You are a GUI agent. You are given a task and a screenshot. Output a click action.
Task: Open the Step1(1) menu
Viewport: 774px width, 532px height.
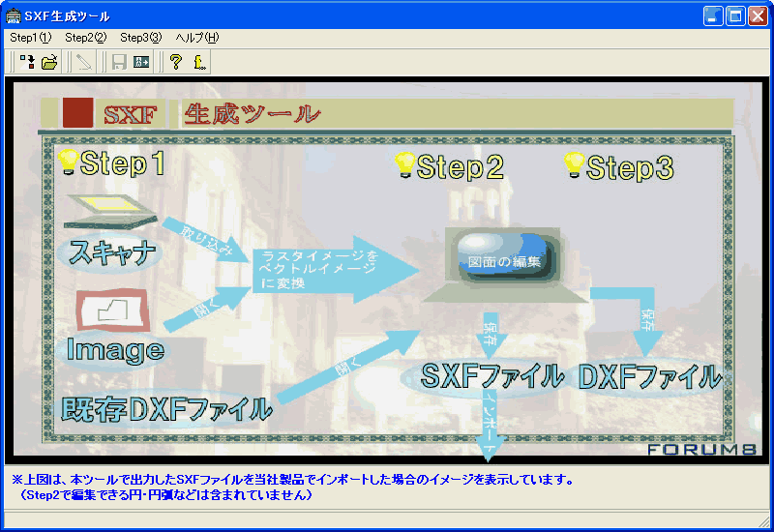coord(31,38)
